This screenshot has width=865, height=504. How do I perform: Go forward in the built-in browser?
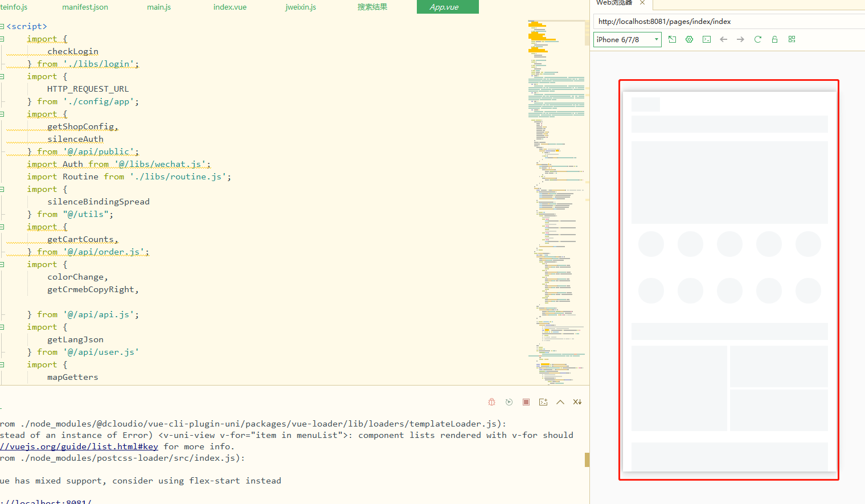[x=740, y=39]
